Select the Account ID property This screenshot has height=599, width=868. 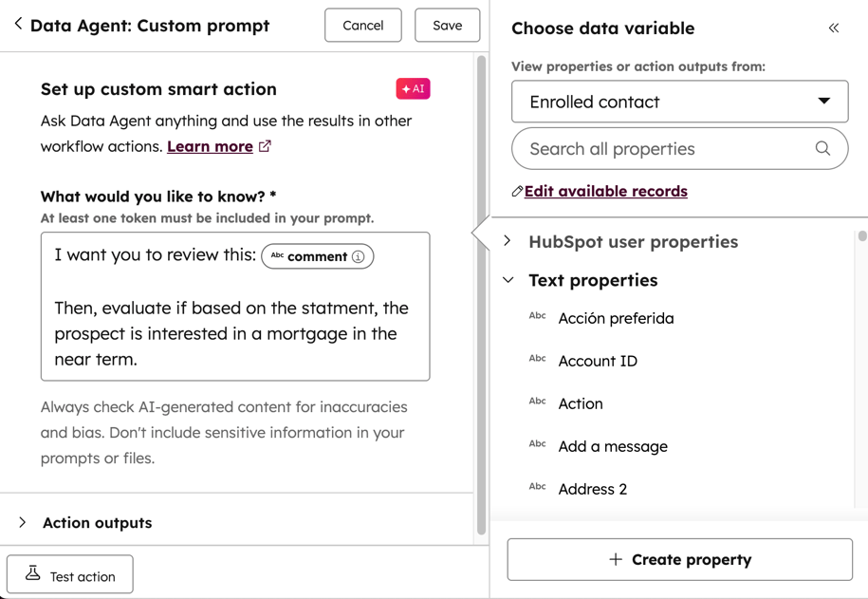[x=598, y=361]
